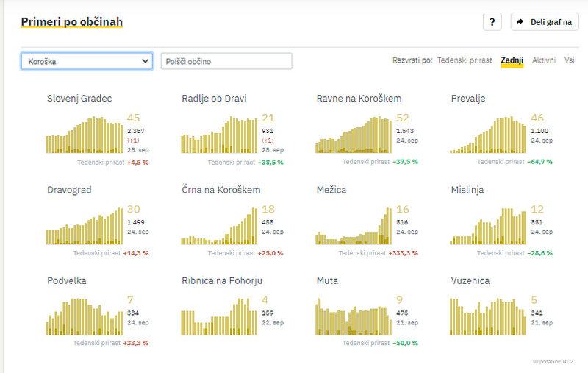The height and width of the screenshot is (373, 588).
Task: Click the Dravograd municipality title
Action: point(69,190)
